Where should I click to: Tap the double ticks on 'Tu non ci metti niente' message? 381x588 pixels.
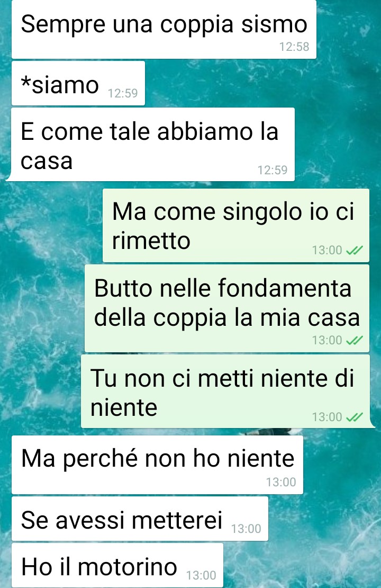pyautogui.click(x=355, y=417)
